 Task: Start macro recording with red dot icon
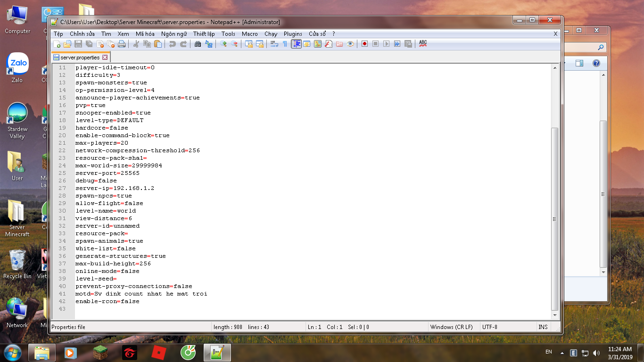click(x=364, y=44)
